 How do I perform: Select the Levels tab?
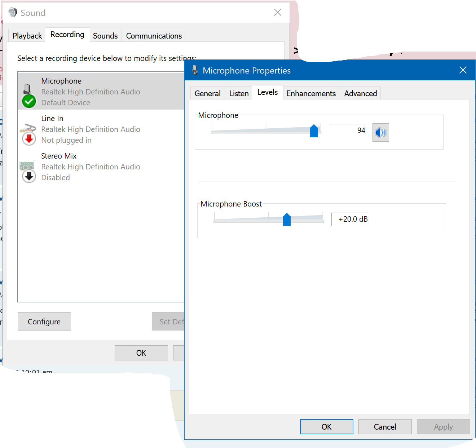(x=268, y=92)
